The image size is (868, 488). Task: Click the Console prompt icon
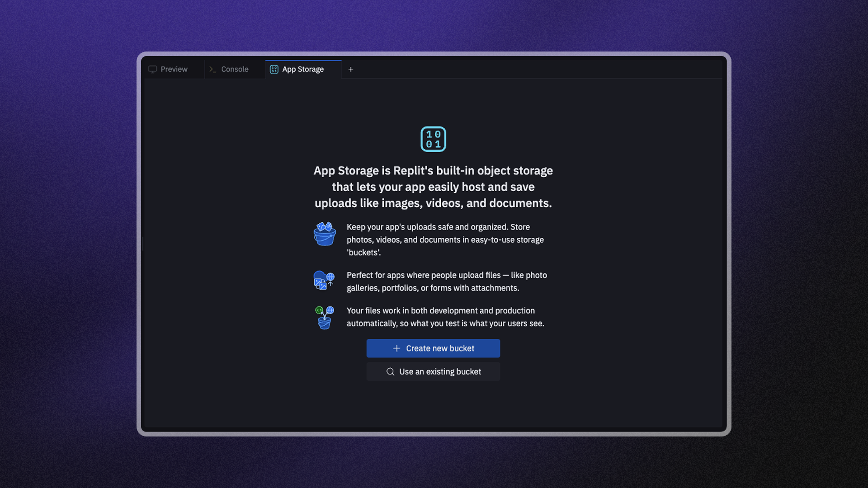213,69
